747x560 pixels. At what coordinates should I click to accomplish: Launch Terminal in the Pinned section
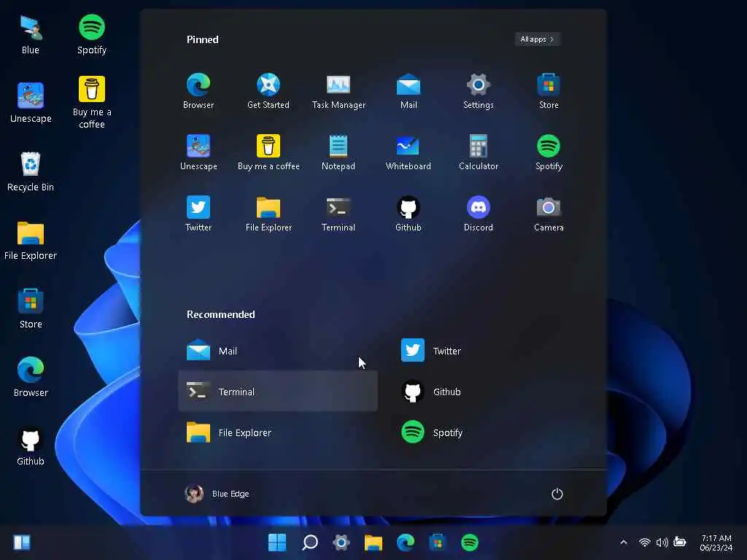pyautogui.click(x=338, y=214)
